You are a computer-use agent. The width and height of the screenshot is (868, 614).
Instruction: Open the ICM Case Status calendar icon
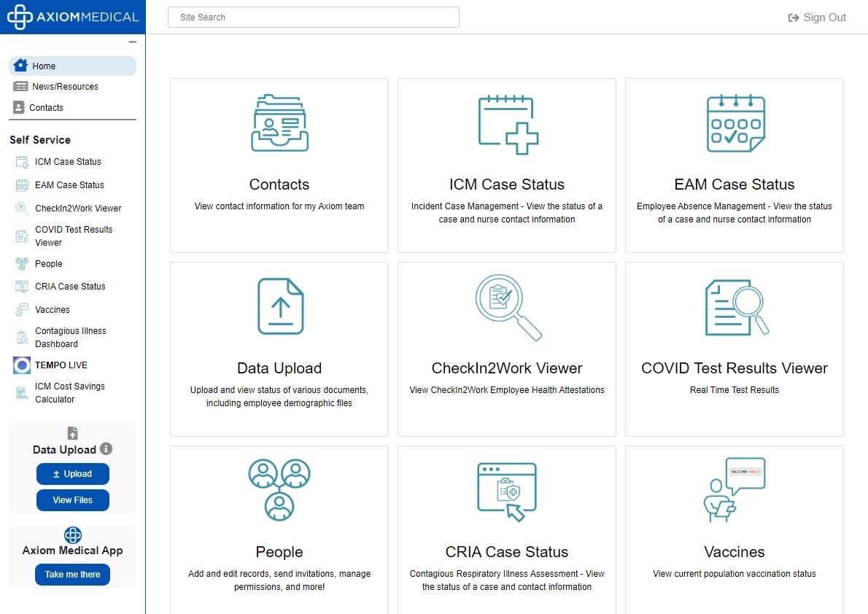tap(508, 124)
